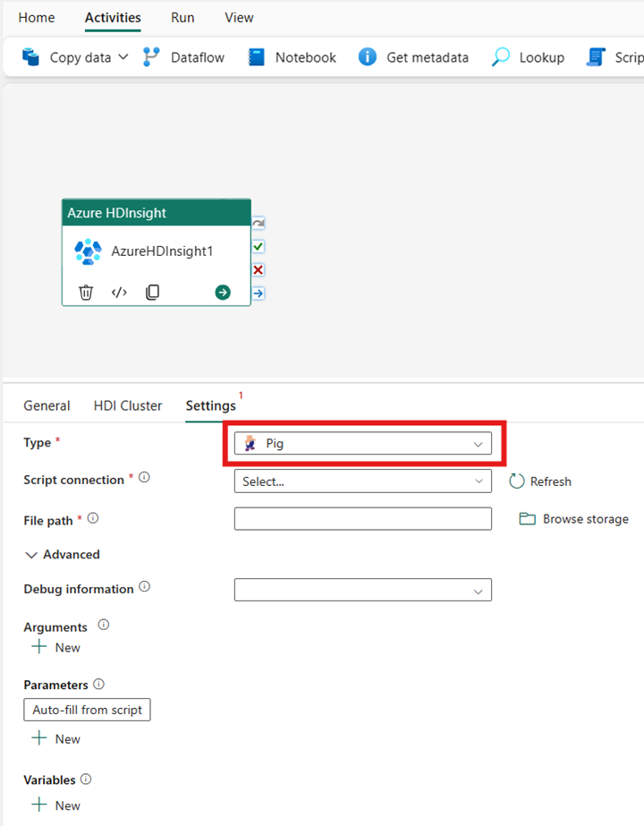Screen dimensions: 644x826
Task: View code of AzureHDInsight1 activity
Action: [x=120, y=292]
